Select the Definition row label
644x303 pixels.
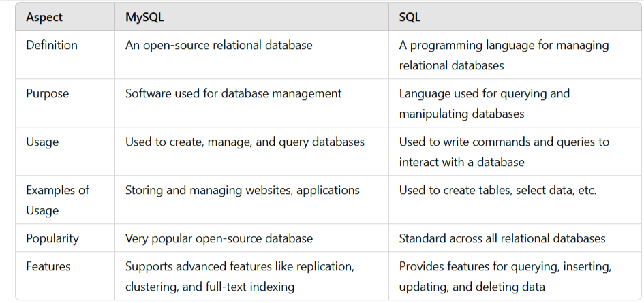click(52, 45)
